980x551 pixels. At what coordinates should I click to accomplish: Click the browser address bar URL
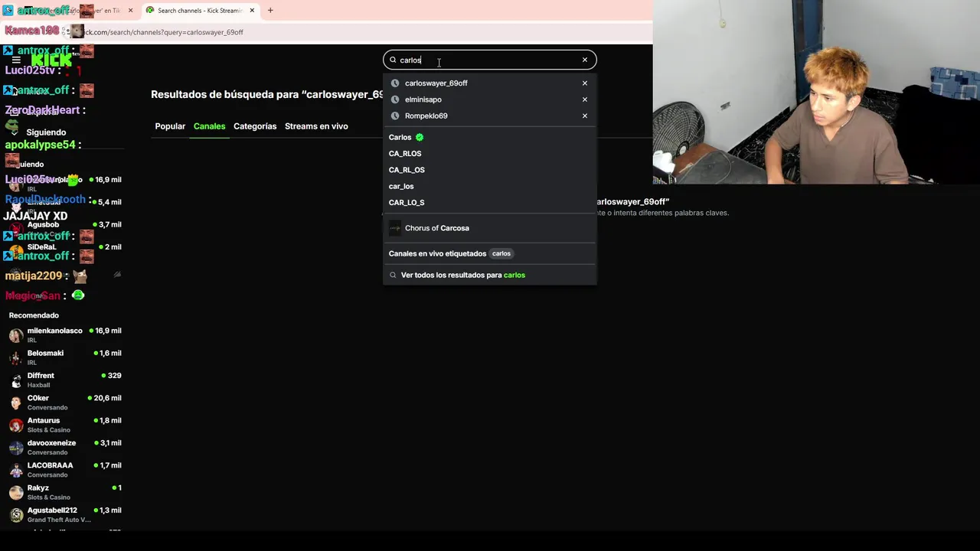pos(164,32)
